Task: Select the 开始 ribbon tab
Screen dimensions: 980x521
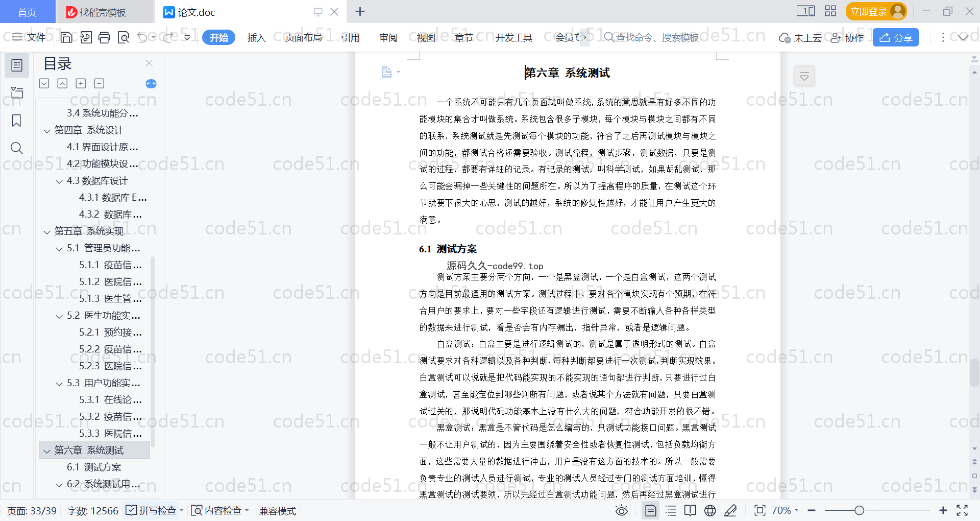Action: [x=218, y=37]
